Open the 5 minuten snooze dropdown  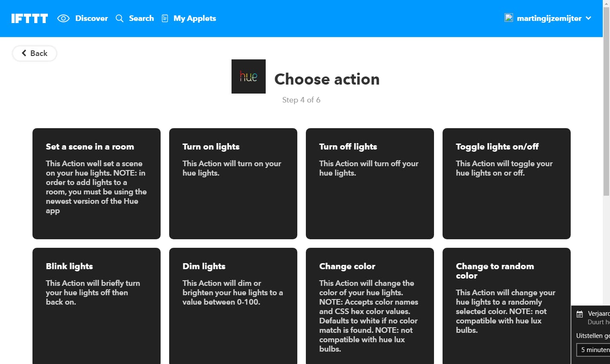point(594,350)
